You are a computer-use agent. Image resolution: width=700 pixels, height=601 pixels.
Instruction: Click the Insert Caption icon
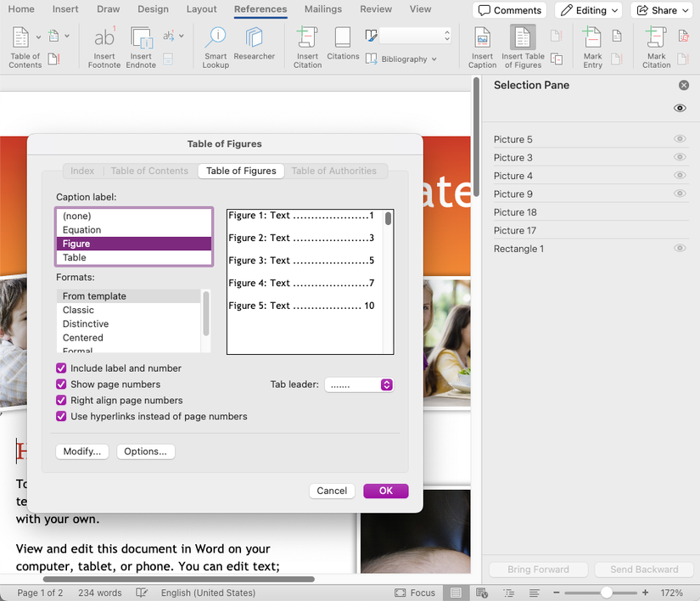482,38
